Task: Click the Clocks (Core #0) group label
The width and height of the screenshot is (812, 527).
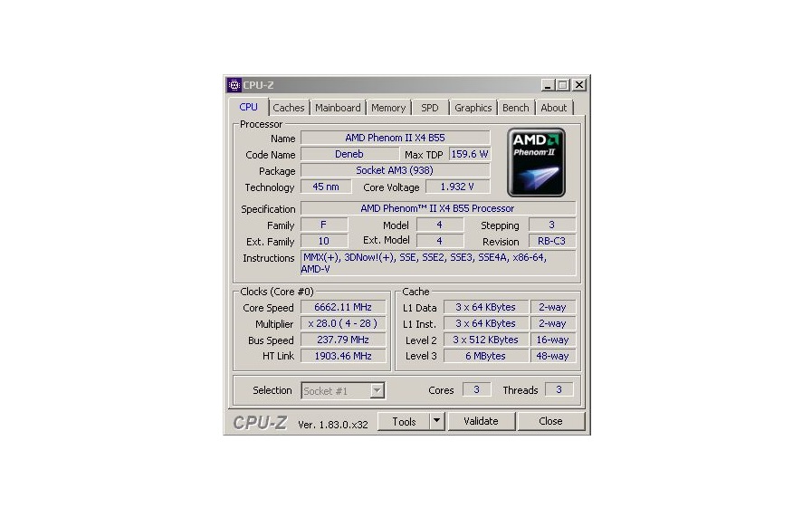Action: pyautogui.click(x=276, y=292)
